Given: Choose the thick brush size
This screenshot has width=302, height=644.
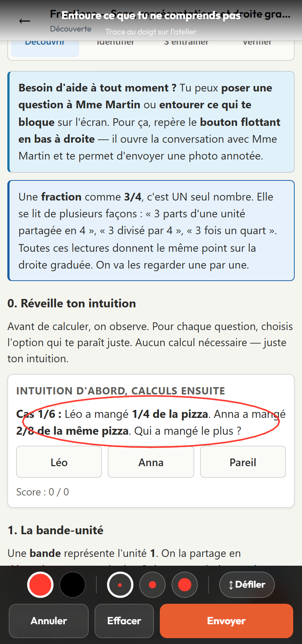Looking at the screenshot, I should (185, 585).
